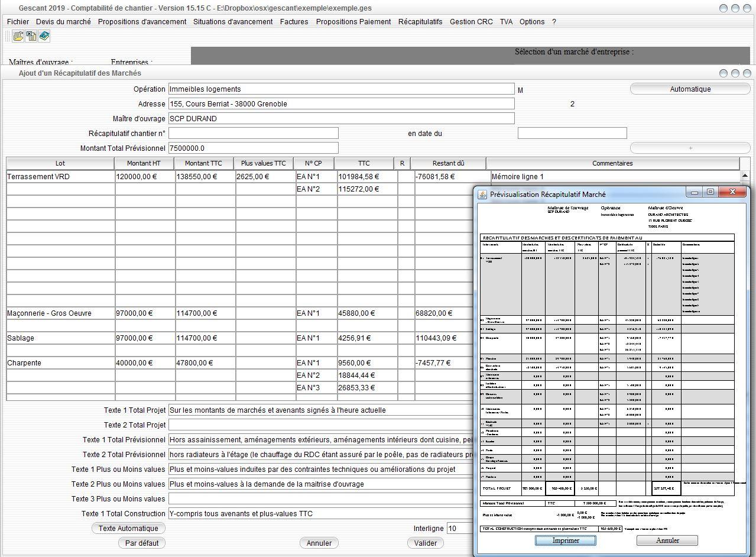
Task: Select the 'Terrassement VRD' lot cell
Action: (x=60, y=176)
